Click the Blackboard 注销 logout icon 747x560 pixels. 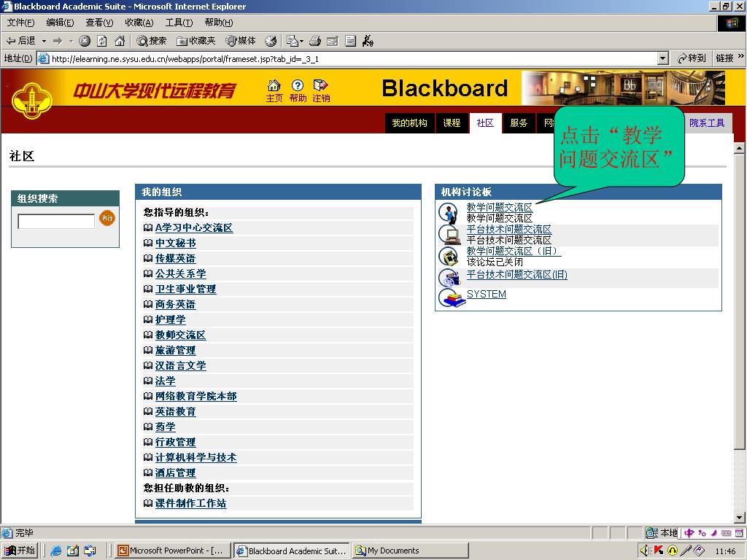click(x=321, y=90)
